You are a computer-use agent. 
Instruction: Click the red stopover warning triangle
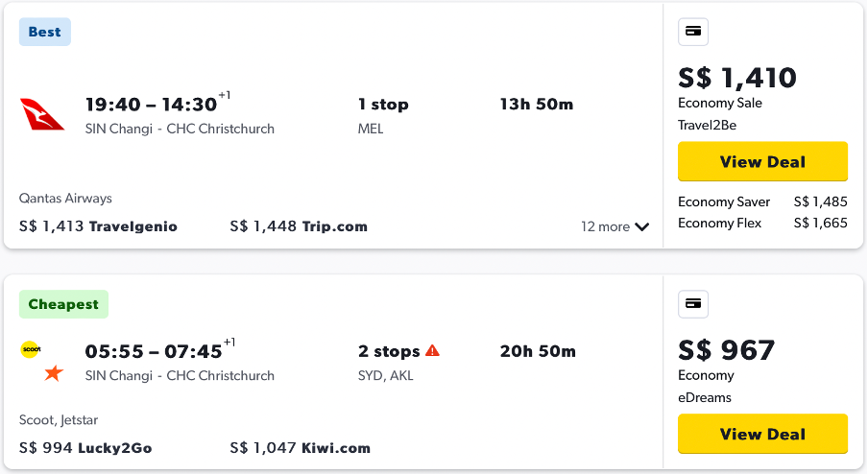click(x=432, y=351)
